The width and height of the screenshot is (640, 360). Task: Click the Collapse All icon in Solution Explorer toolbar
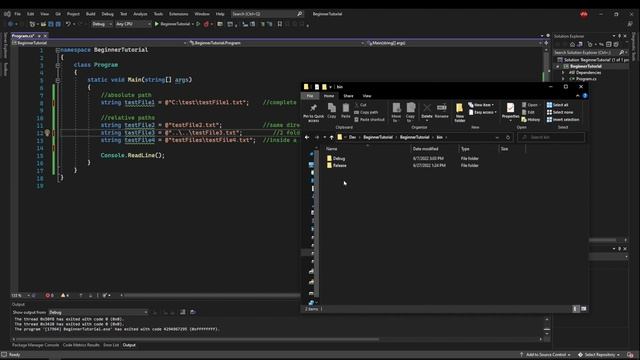609,44
